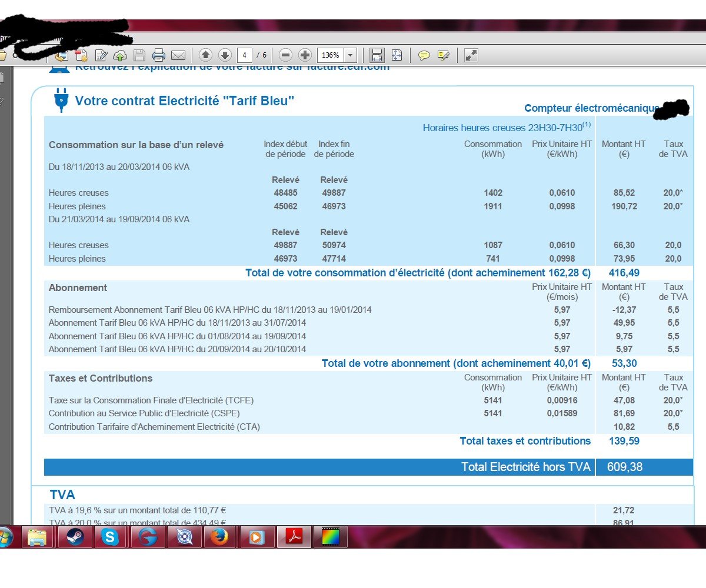Viewport: 706px width, 588px height.
Task: Open Windows Explorer from the taskbar
Action: pos(38,537)
